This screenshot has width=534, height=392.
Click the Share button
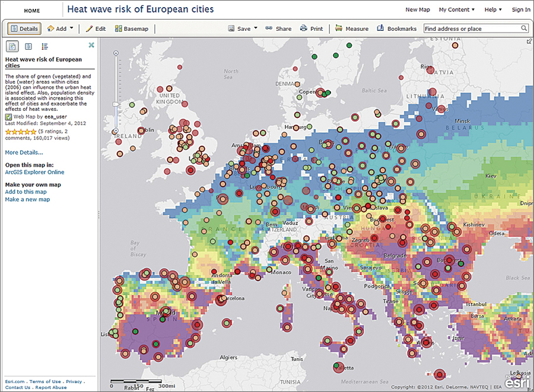click(x=279, y=29)
